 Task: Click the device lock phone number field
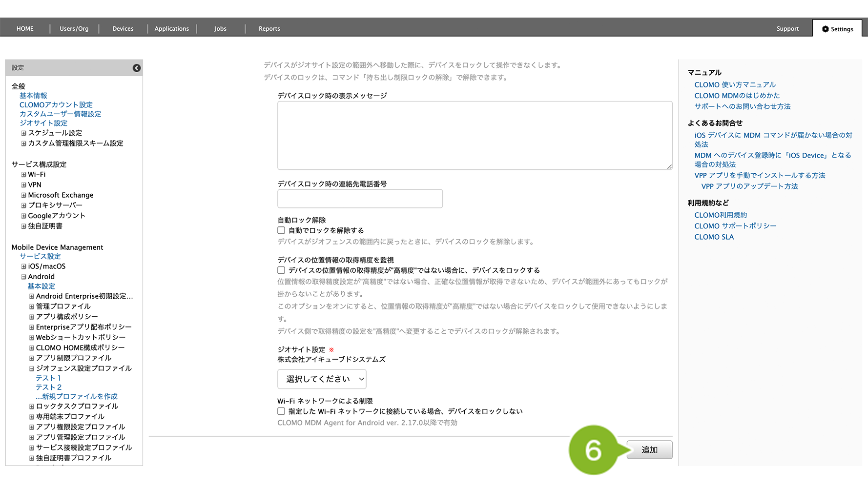pos(360,199)
